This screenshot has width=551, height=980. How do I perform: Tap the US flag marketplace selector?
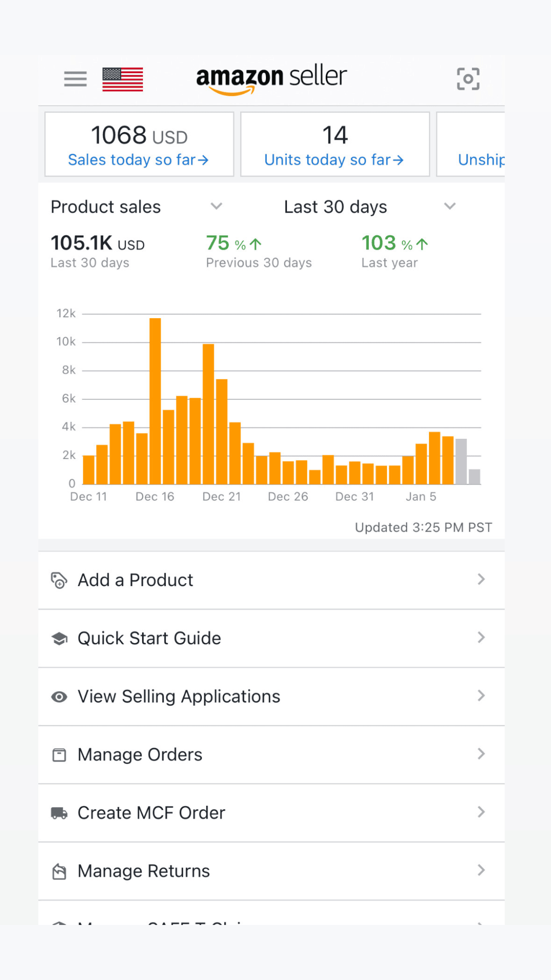122,79
